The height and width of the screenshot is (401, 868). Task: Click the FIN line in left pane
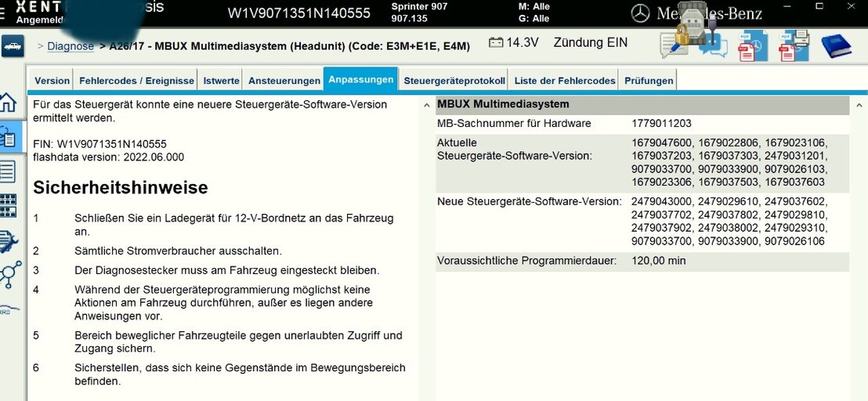pyautogui.click(x=99, y=144)
